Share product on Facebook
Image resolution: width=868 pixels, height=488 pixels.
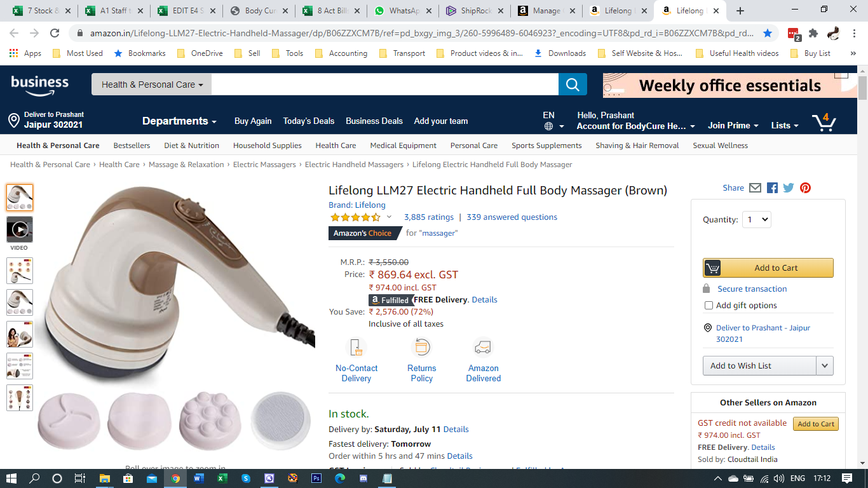(x=772, y=188)
